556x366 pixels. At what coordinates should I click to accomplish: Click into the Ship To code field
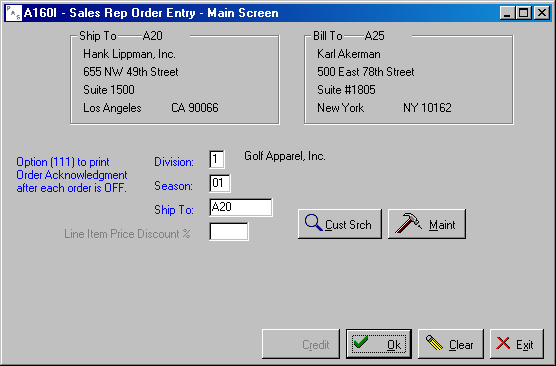pyautogui.click(x=241, y=207)
